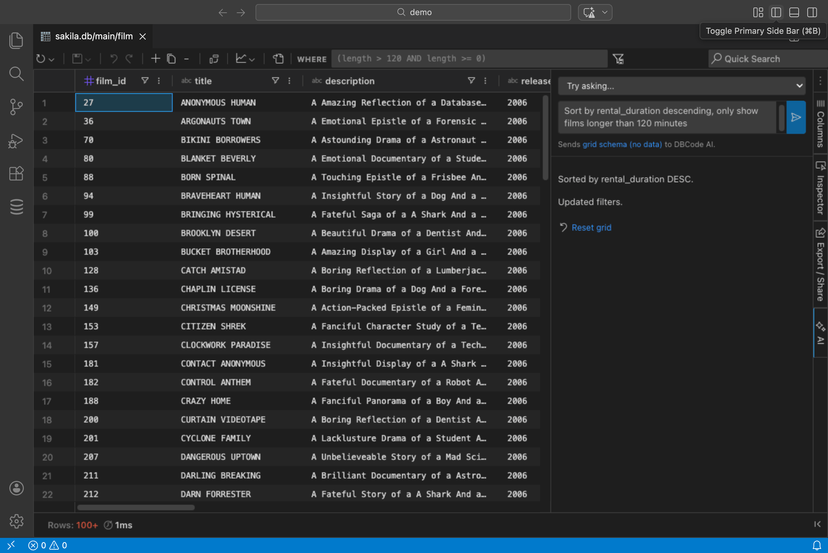The height and width of the screenshot is (553, 828).
Task: Open the Extensions view
Action: (x=16, y=174)
